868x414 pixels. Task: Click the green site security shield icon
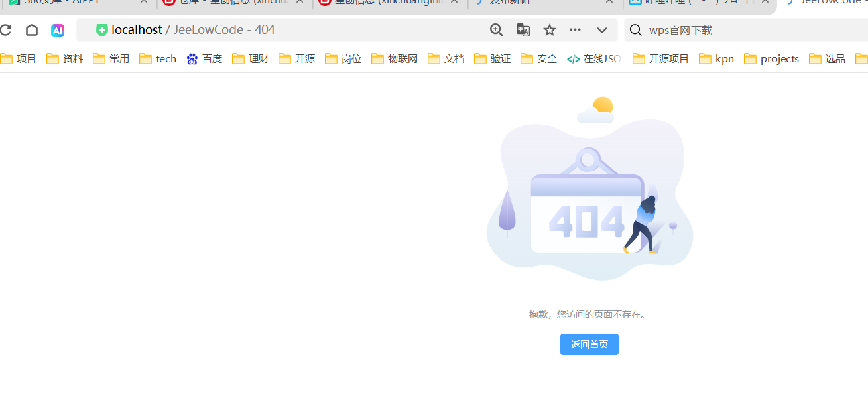pos(102,30)
